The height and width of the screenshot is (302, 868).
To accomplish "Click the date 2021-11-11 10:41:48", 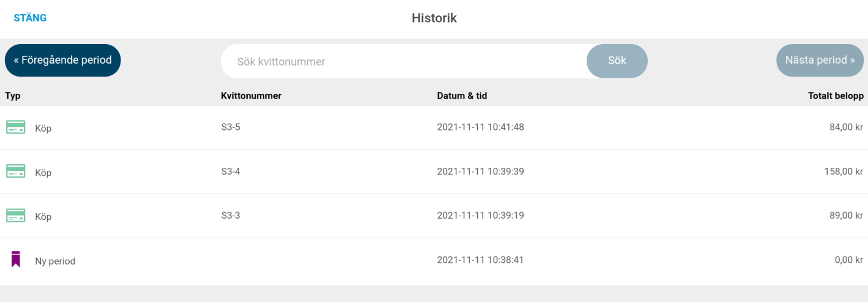I will point(480,127).
